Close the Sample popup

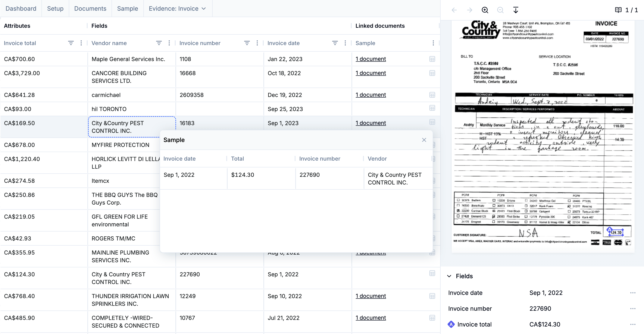click(424, 140)
